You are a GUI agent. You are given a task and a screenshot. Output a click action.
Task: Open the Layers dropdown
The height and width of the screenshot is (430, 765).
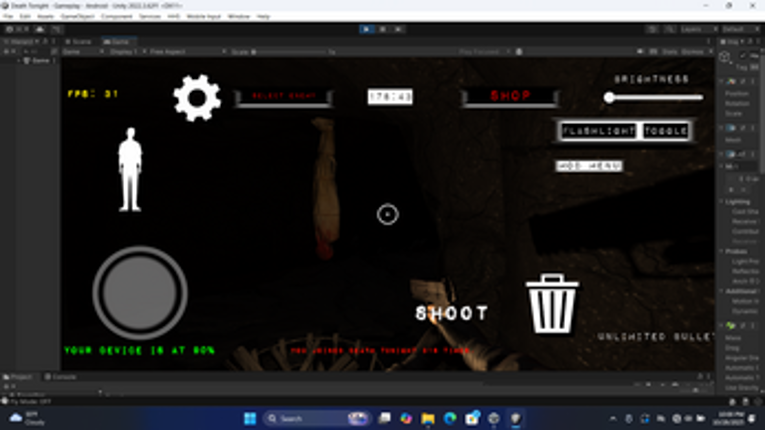click(699, 29)
